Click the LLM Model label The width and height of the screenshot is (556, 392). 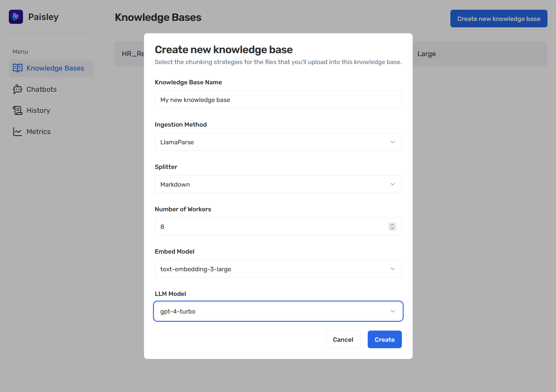point(170,294)
